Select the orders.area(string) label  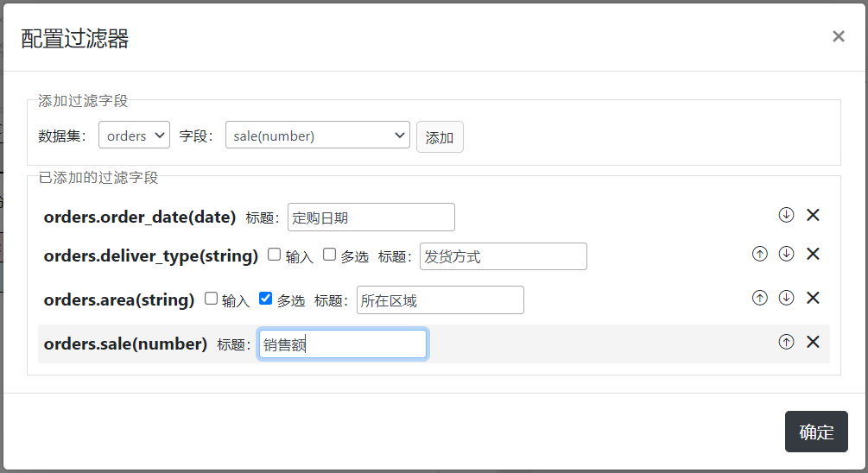click(119, 300)
